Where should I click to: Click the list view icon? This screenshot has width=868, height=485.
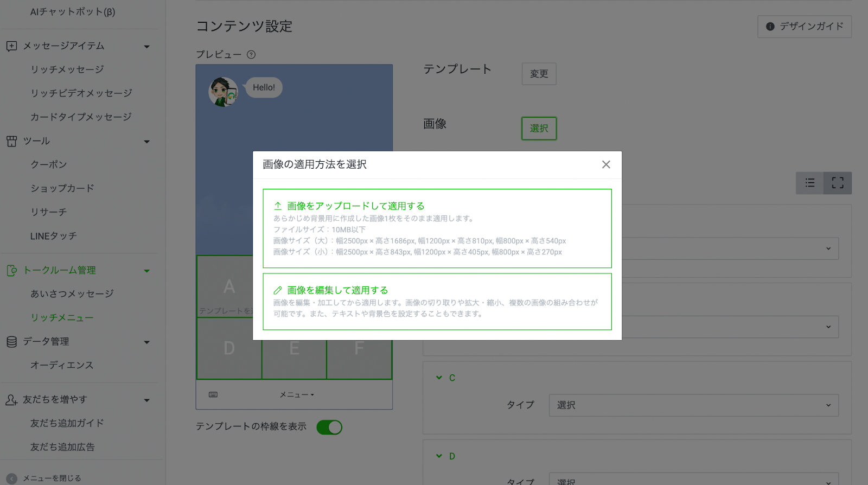click(x=810, y=183)
